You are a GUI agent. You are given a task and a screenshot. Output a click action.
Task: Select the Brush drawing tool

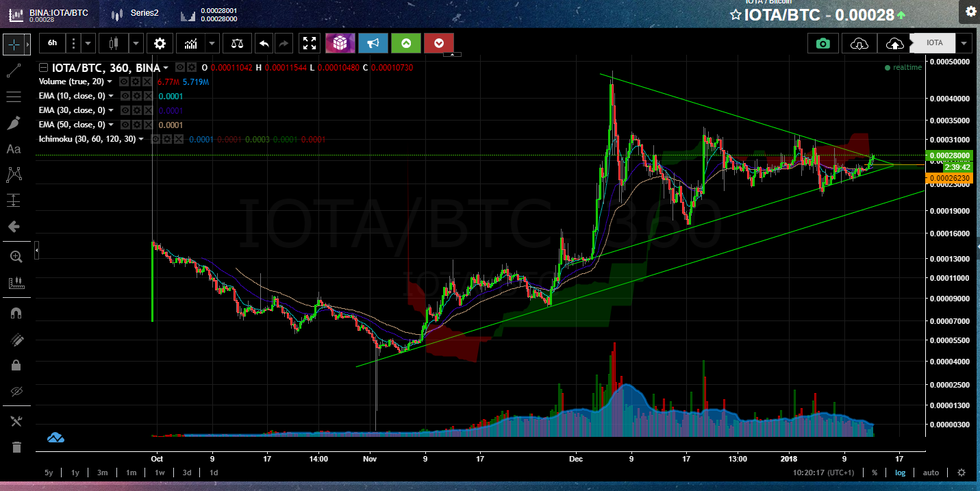[x=16, y=123]
